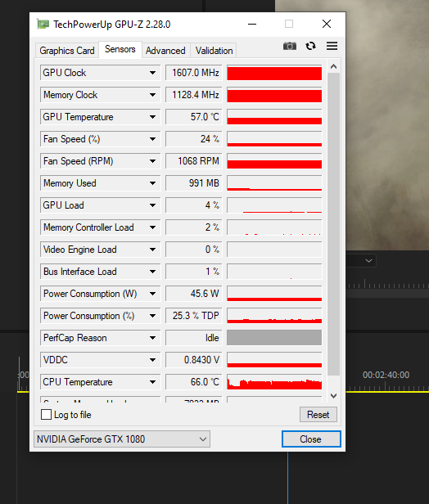429x504 pixels.
Task: Click the GPU-Z title bar app icon
Action: tap(43, 24)
